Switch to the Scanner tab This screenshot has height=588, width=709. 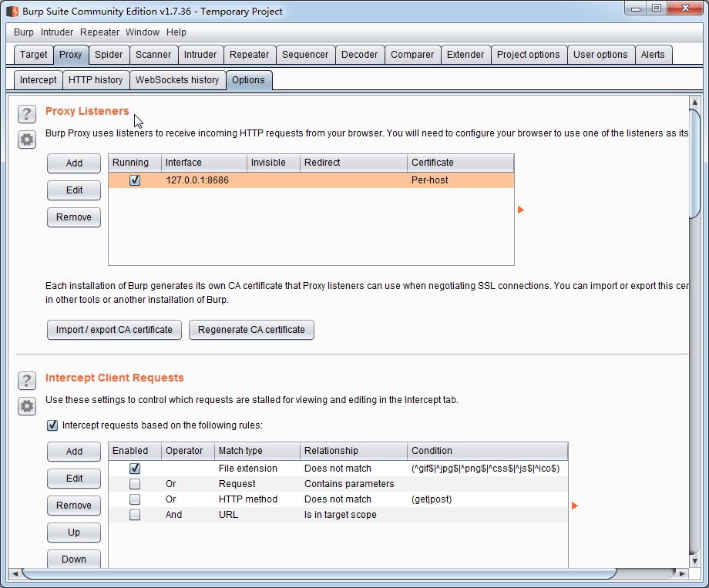[x=153, y=55]
